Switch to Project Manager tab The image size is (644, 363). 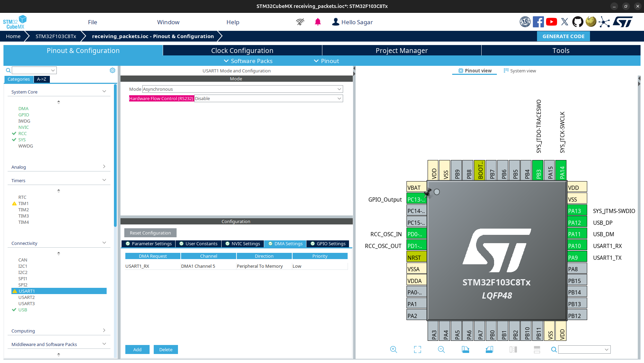click(x=402, y=51)
